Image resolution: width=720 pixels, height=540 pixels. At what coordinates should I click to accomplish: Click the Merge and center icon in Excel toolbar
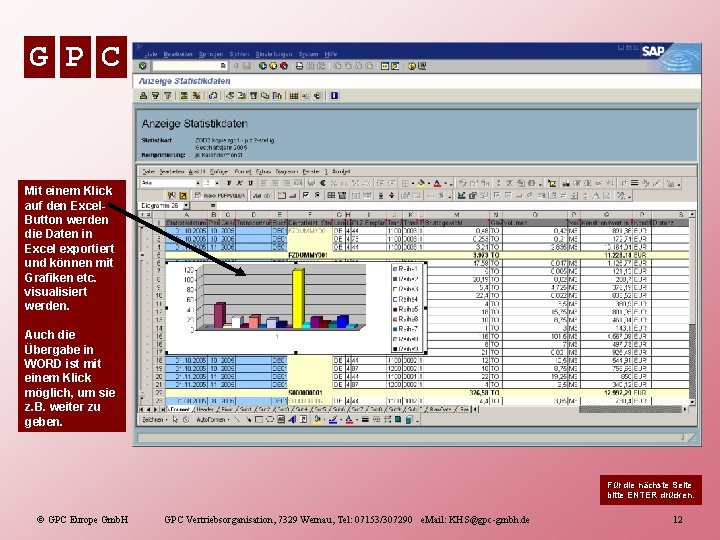click(x=298, y=183)
